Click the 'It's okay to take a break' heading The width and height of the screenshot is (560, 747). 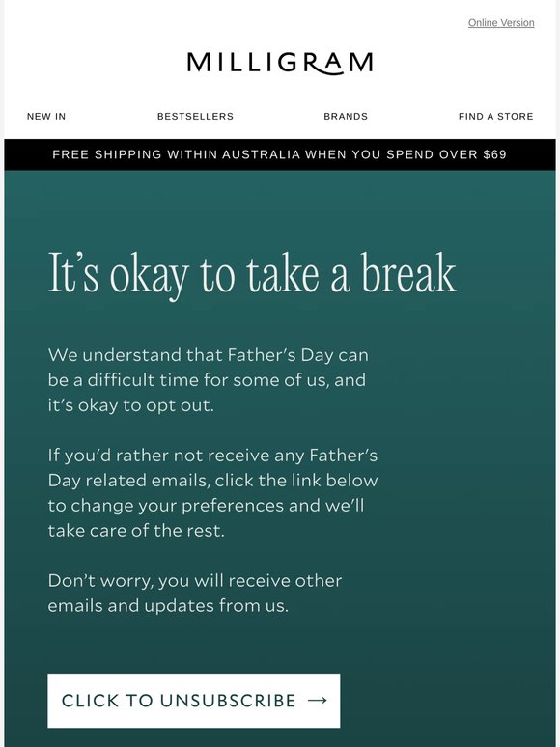click(x=252, y=274)
